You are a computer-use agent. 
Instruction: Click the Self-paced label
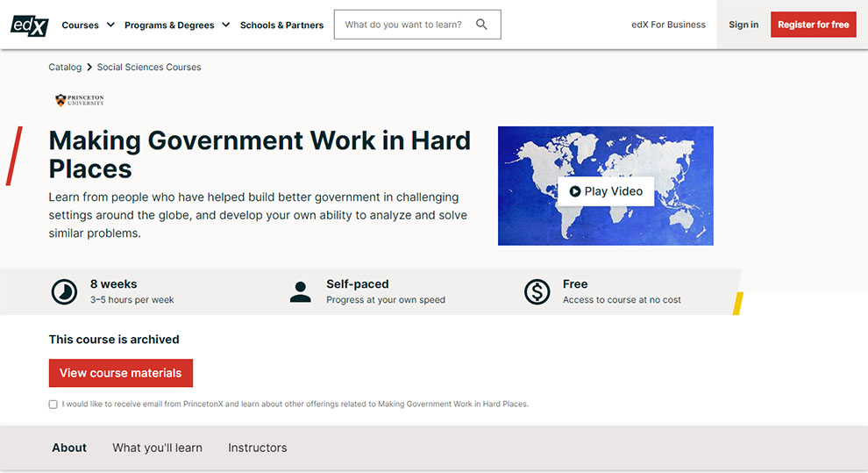click(358, 284)
